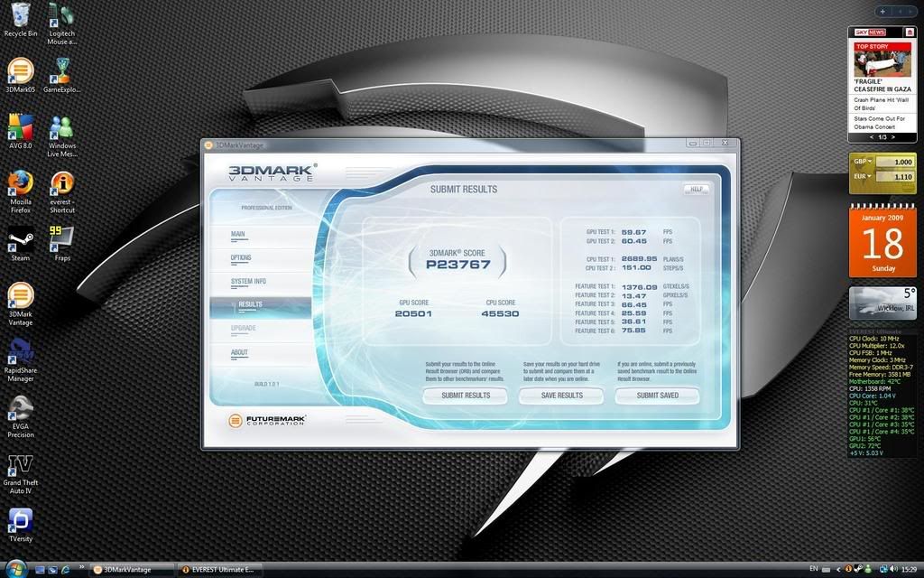The width and height of the screenshot is (924, 578).
Task: Click the CPU score value 45530
Action: point(500,313)
